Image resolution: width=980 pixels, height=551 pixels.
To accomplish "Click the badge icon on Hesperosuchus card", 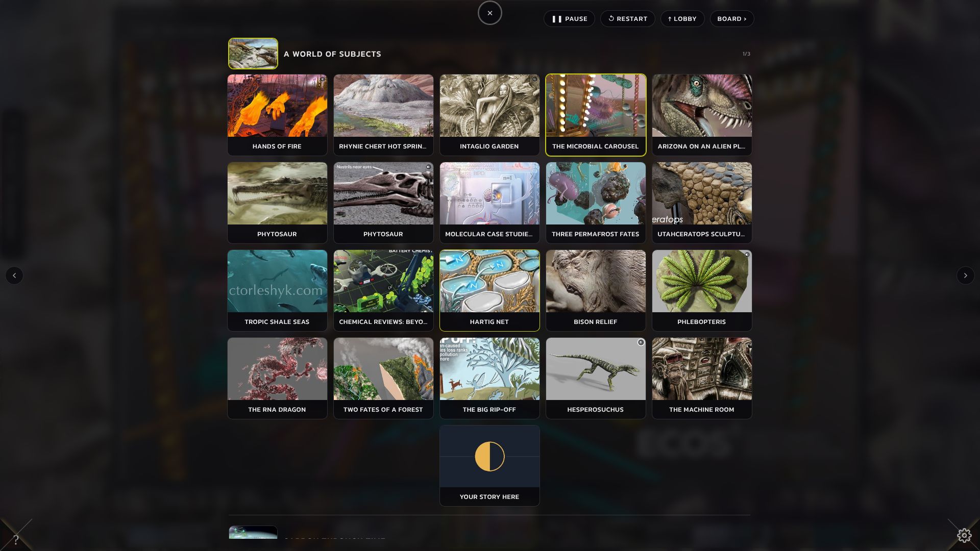I will point(641,342).
